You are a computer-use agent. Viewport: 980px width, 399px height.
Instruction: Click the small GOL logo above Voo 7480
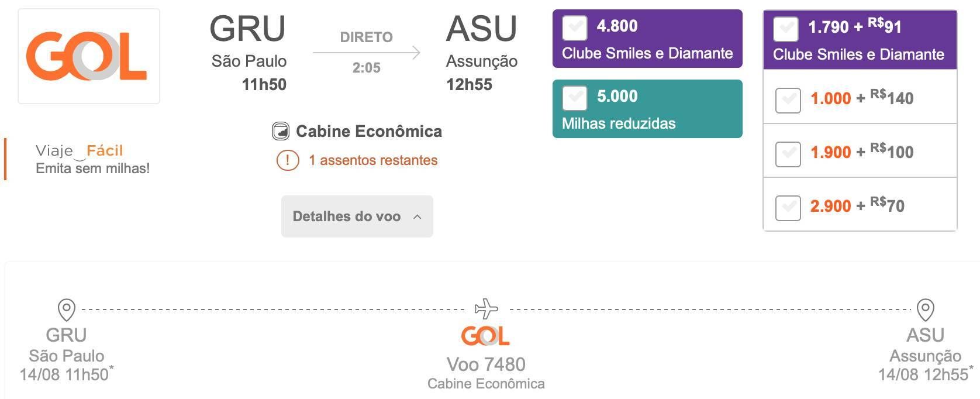485,336
